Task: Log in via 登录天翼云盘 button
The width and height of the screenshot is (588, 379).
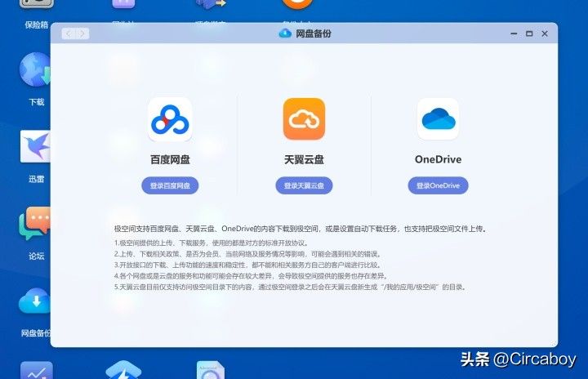Action: [304, 185]
